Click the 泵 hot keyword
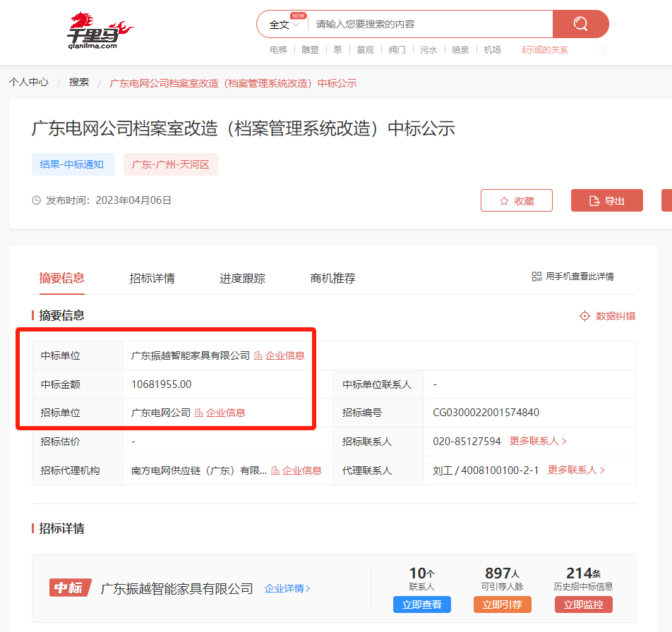 click(337, 49)
